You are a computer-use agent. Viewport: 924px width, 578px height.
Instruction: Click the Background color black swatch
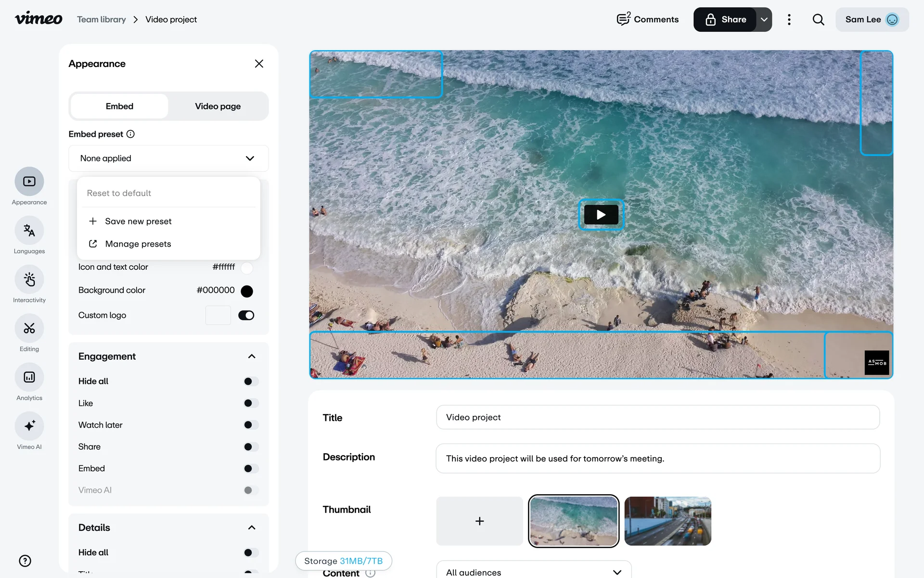[247, 291]
